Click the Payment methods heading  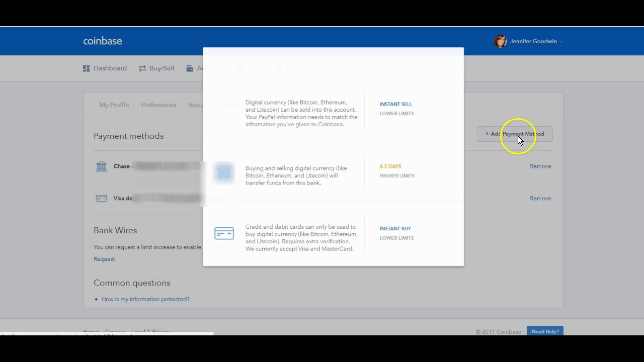(x=128, y=136)
